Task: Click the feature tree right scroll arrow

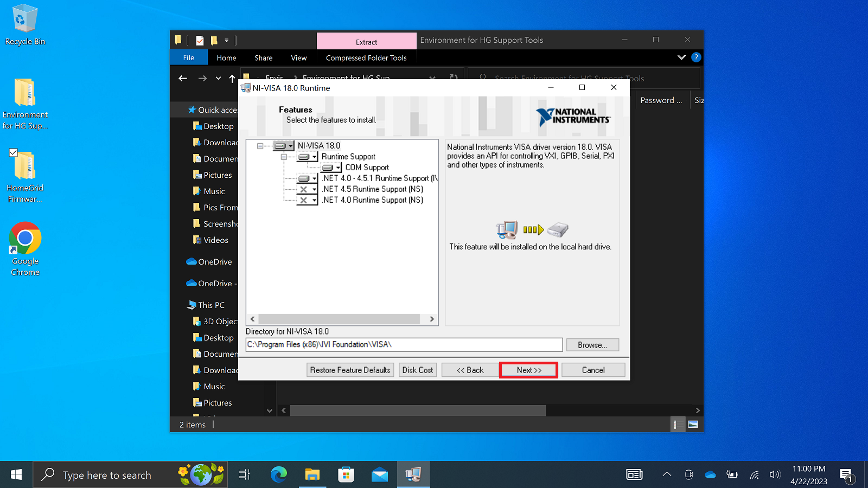Action: click(x=432, y=319)
